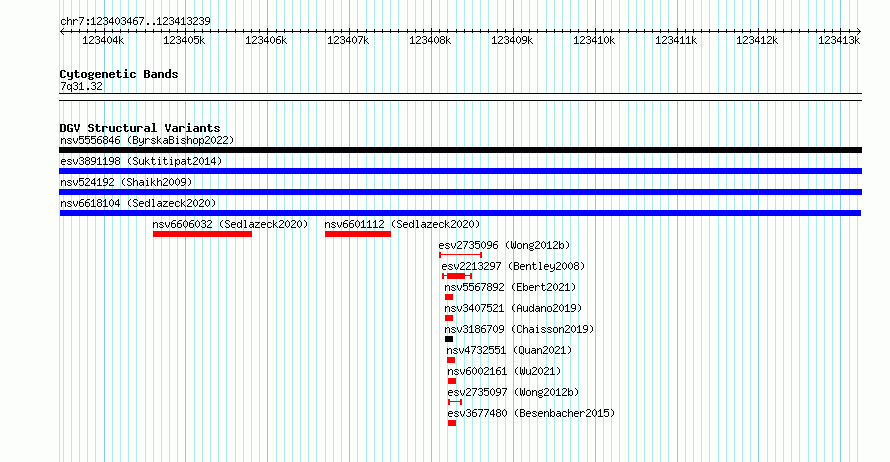890x462 pixels.
Task: Click the 123404k ruler position
Action: click(103, 40)
